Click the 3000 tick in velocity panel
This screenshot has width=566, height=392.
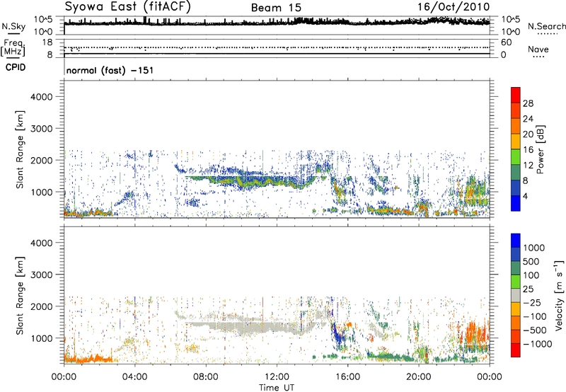tap(41, 275)
